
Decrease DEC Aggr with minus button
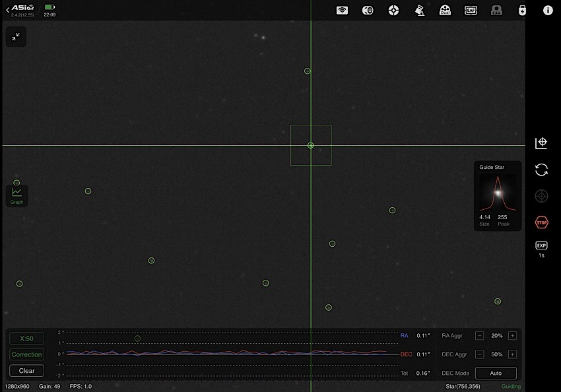coord(480,354)
